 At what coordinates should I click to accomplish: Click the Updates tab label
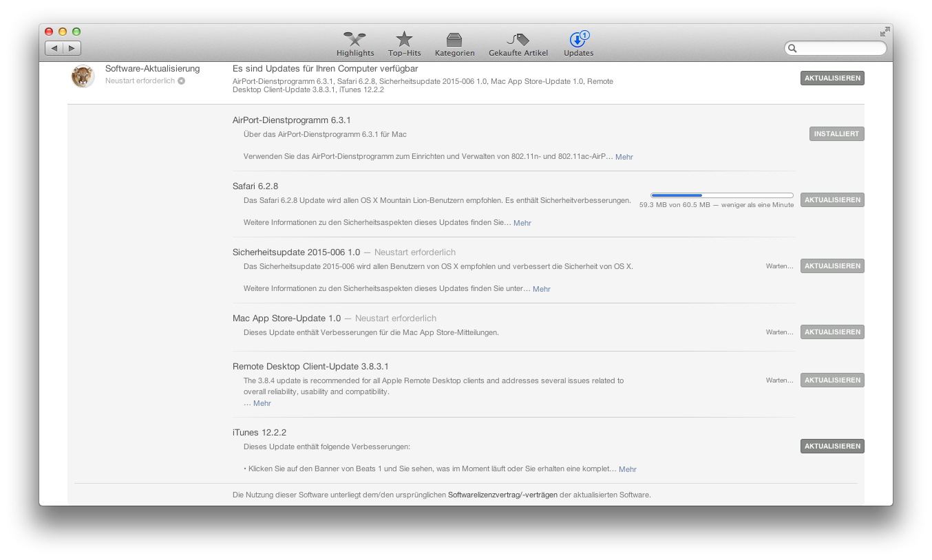578,53
